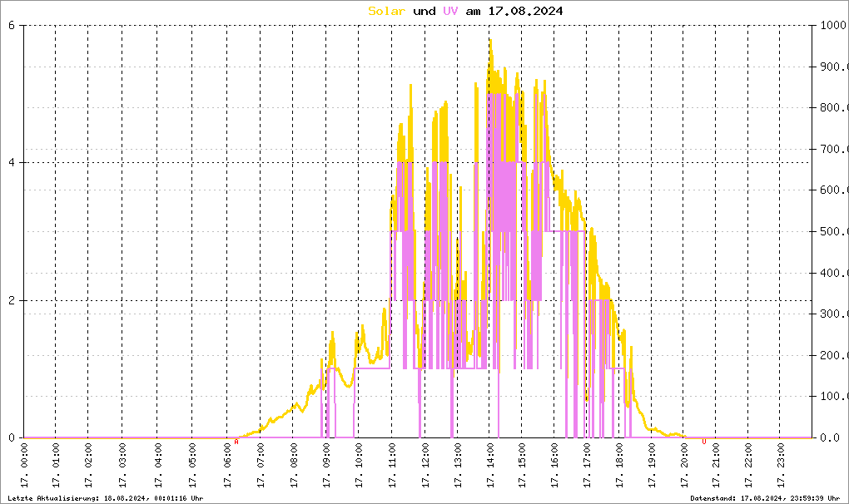Click the time label '17. 23:00'
The width and height of the screenshot is (849, 504).
[x=780, y=465]
